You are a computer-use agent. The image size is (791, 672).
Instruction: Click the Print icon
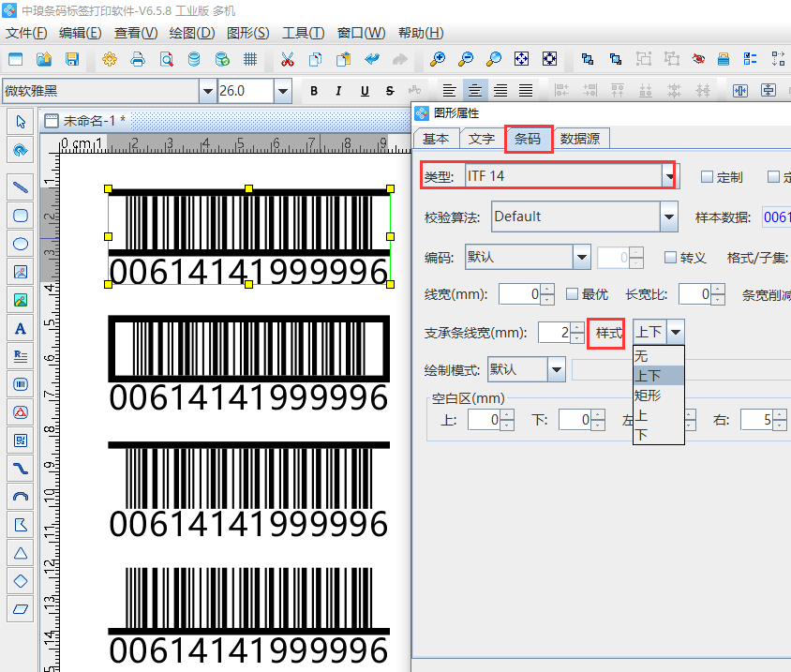coord(138,59)
